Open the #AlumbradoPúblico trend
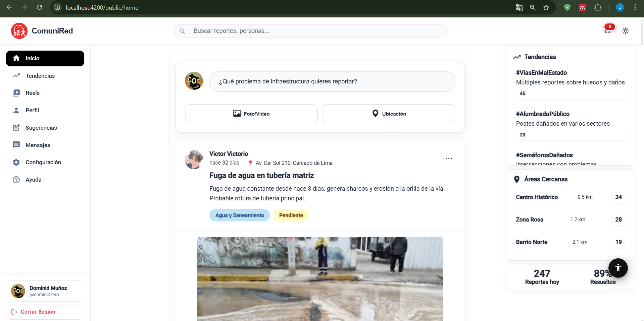 (543, 114)
